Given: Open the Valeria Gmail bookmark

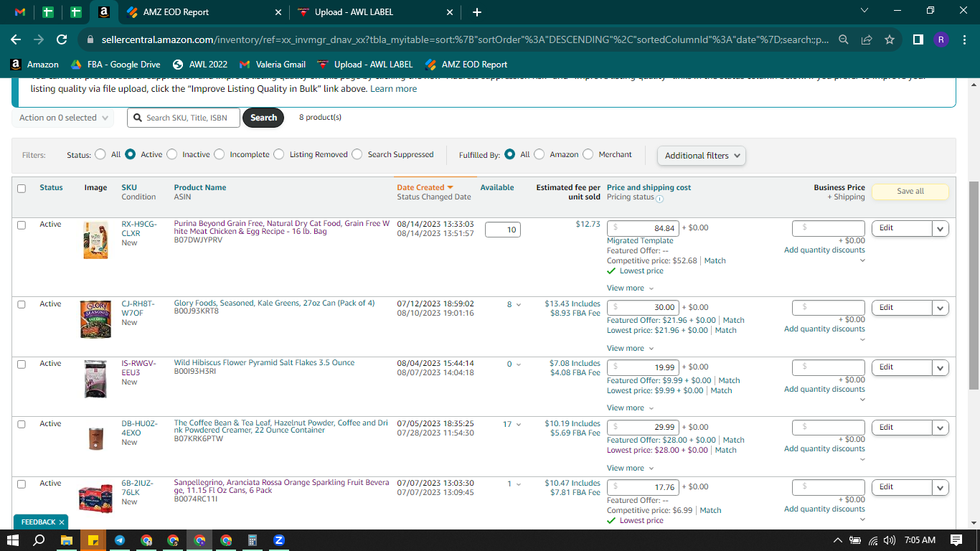Looking at the screenshot, I should click(x=273, y=65).
